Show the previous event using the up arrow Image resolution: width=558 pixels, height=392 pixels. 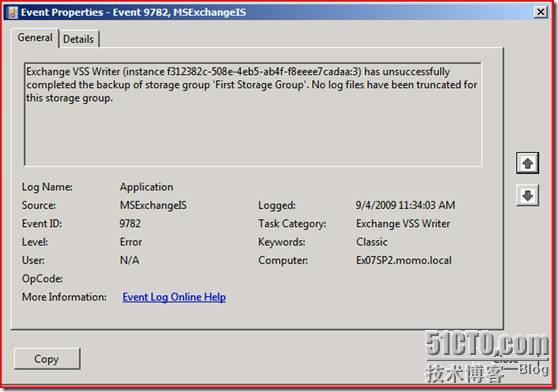[527, 163]
